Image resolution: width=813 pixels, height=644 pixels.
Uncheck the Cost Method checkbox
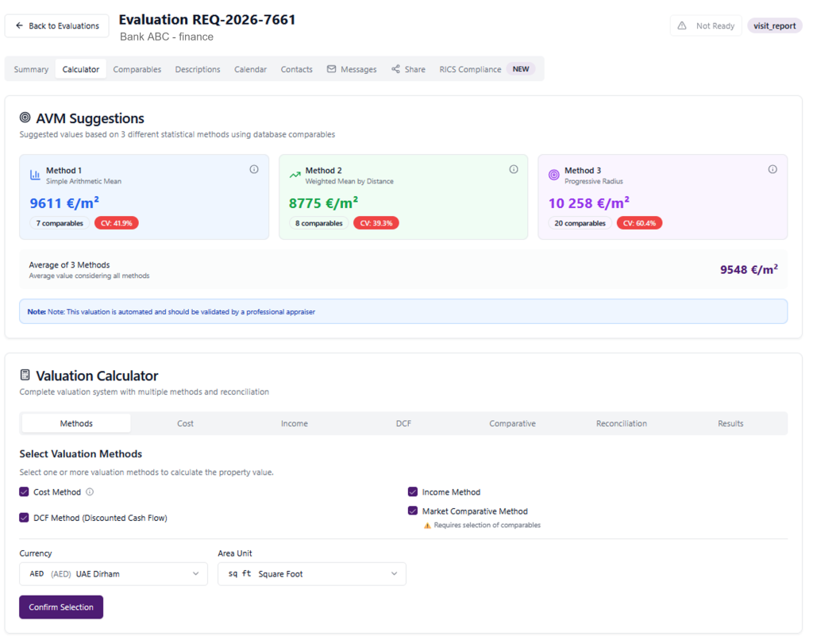[x=24, y=492]
